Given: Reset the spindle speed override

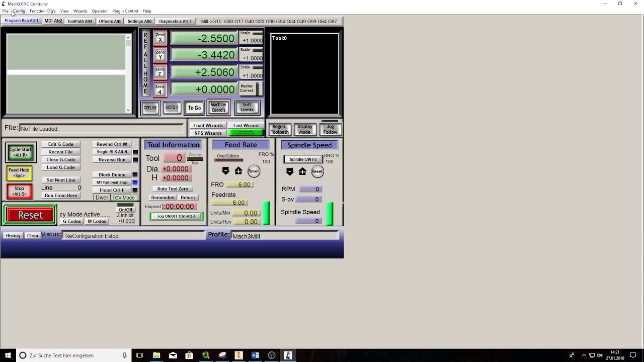Looking at the screenshot, I should click(x=317, y=171).
